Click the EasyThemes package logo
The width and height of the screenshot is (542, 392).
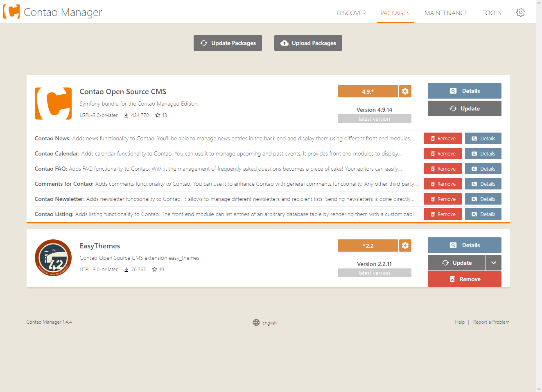click(53, 258)
